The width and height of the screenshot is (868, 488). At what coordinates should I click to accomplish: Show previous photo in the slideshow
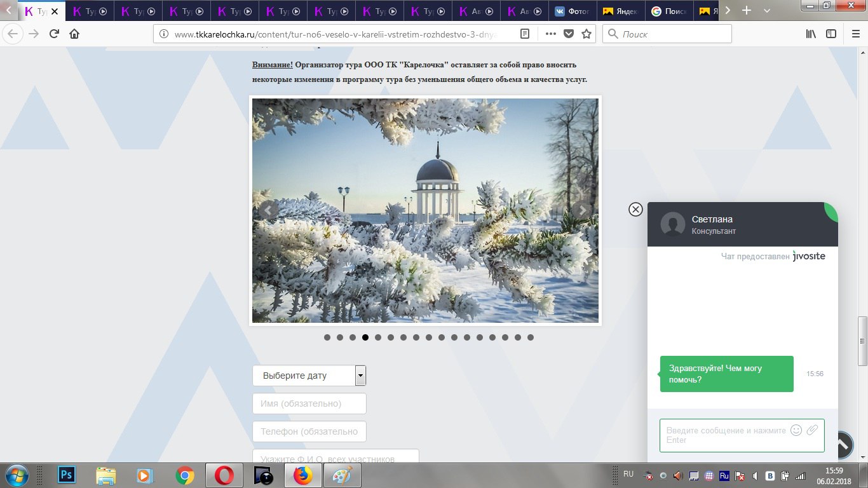click(x=269, y=211)
